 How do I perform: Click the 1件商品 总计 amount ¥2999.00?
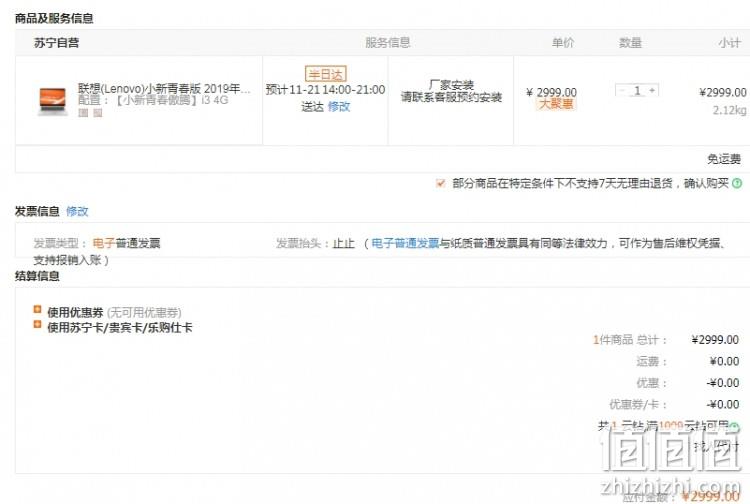(715, 340)
